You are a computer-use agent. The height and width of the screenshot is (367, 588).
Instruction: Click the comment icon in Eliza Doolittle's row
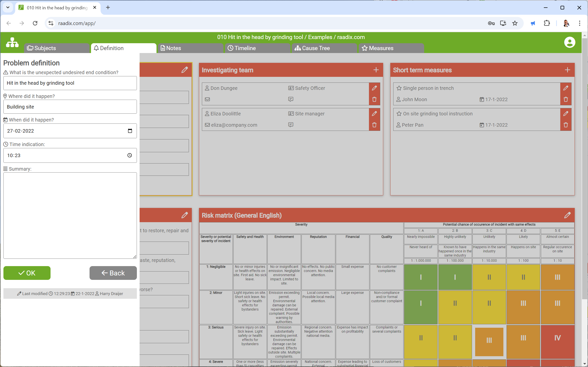[291, 125]
